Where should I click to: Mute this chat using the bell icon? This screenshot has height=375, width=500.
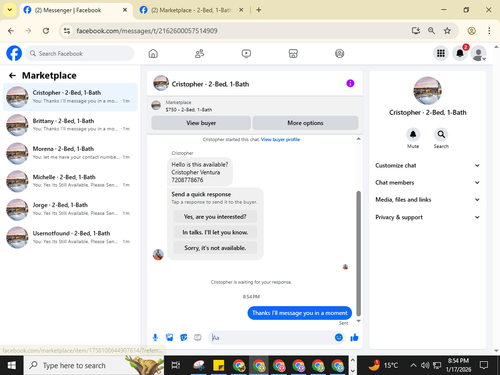click(413, 134)
